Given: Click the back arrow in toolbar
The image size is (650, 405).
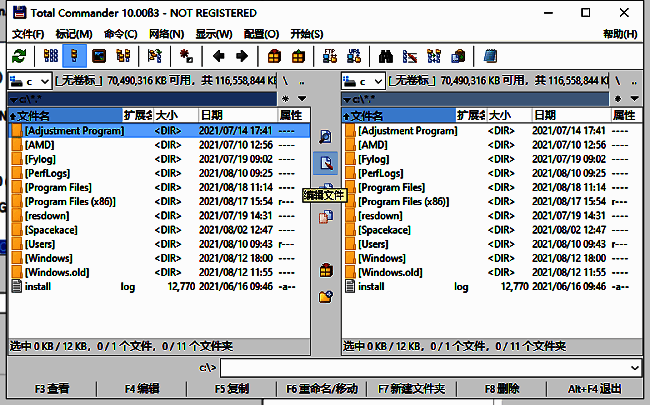Looking at the screenshot, I should point(218,56).
